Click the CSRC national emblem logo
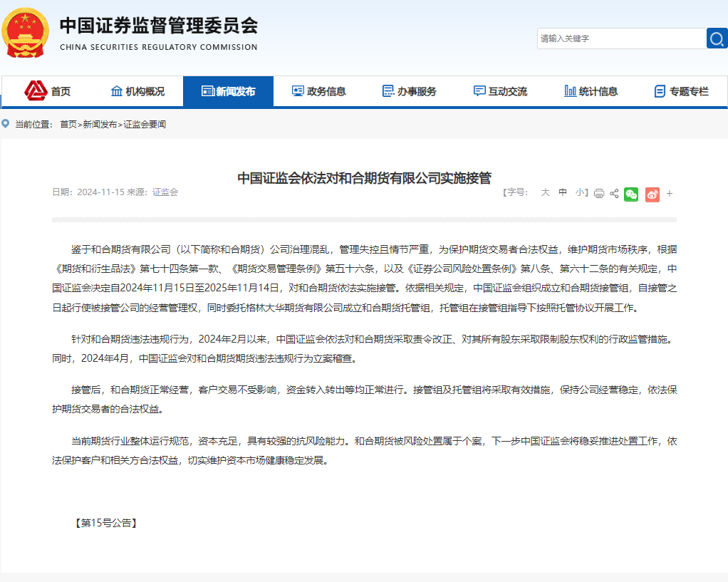 tap(25, 33)
